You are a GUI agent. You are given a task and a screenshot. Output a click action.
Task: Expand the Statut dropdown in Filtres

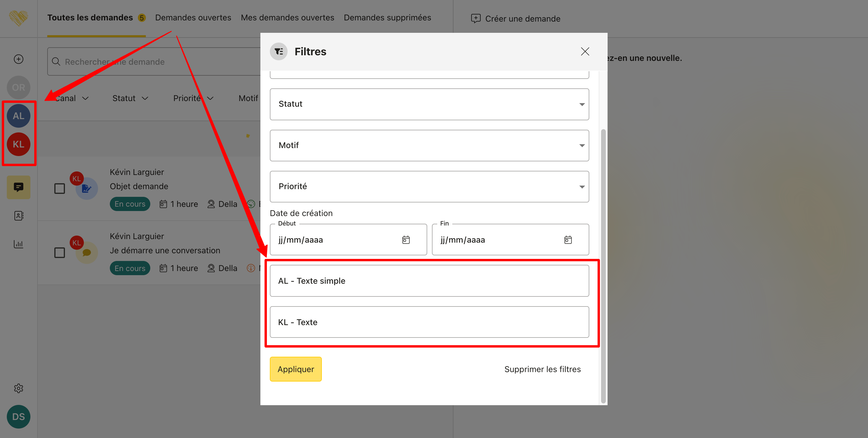tap(429, 104)
